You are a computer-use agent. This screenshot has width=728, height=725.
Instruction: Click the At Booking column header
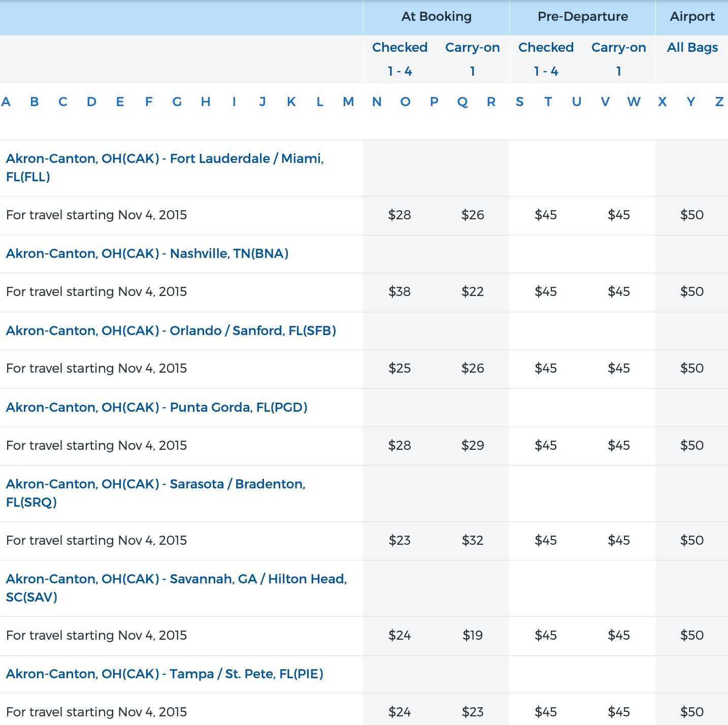436,17
